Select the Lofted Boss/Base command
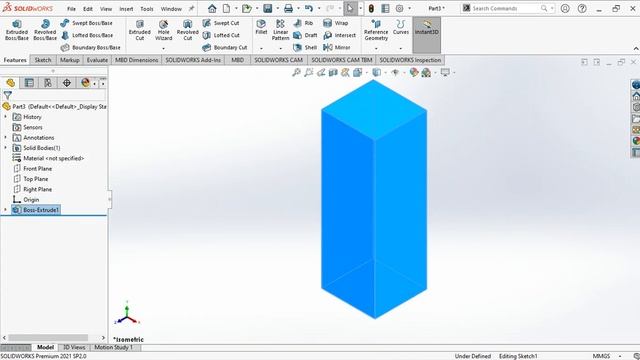This screenshot has width=640, height=360. 87,36
